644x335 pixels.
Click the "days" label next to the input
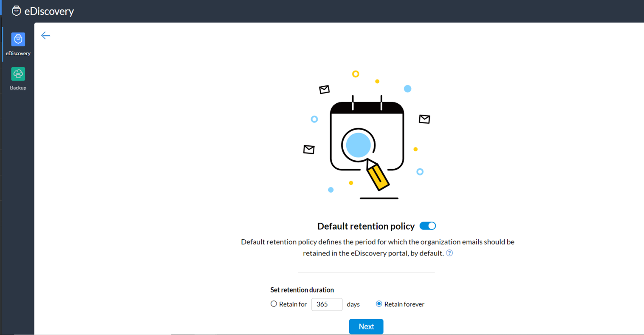tap(353, 304)
